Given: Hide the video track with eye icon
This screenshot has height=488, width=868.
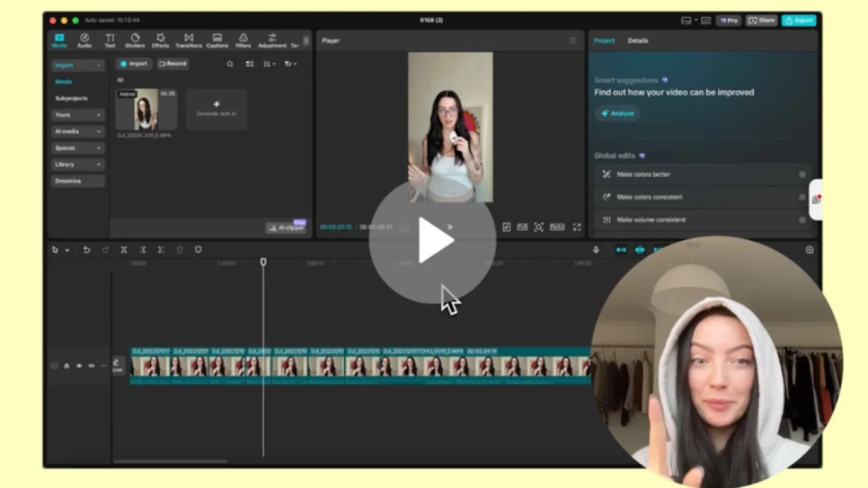Looking at the screenshot, I should 79,366.
